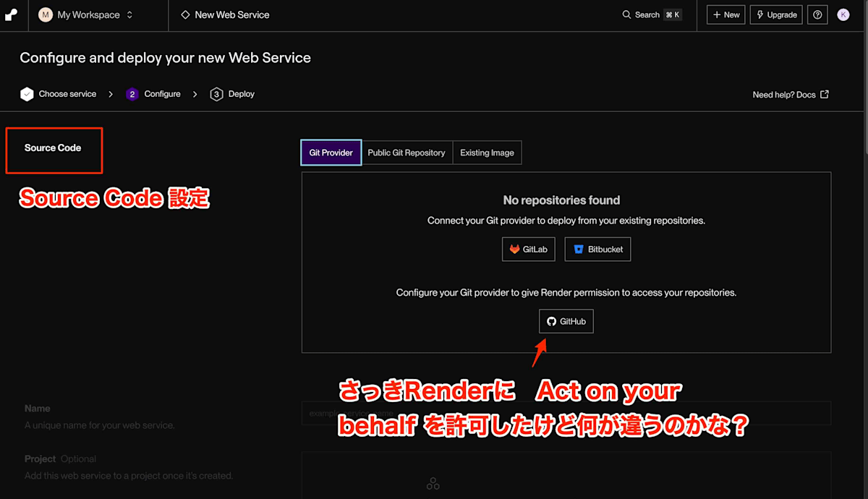This screenshot has width=868, height=499.
Task: Select the Configure step
Action: 153,94
